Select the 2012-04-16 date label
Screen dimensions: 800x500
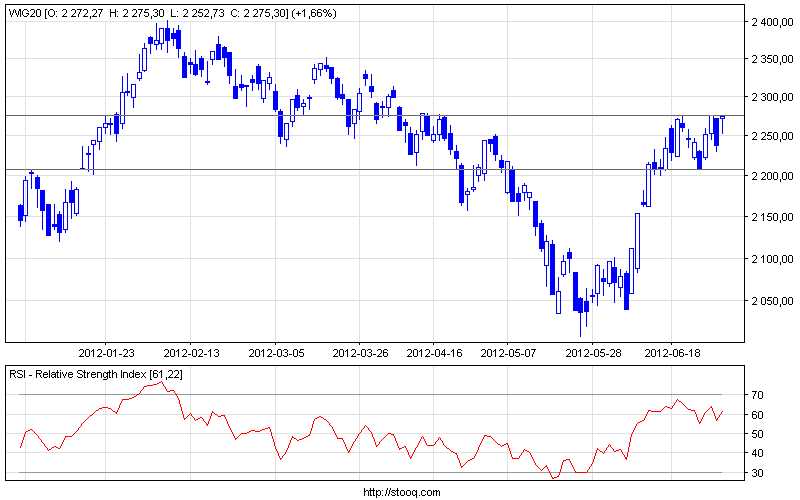(434, 353)
